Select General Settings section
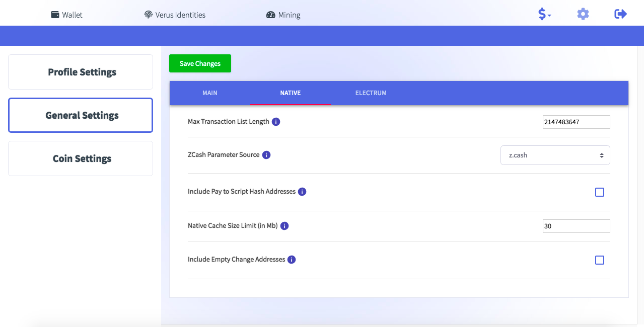The image size is (644, 327). [x=81, y=115]
